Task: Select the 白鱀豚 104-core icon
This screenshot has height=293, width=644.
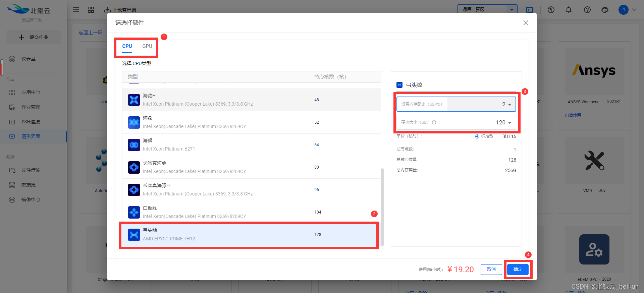Action: coord(134,212)
